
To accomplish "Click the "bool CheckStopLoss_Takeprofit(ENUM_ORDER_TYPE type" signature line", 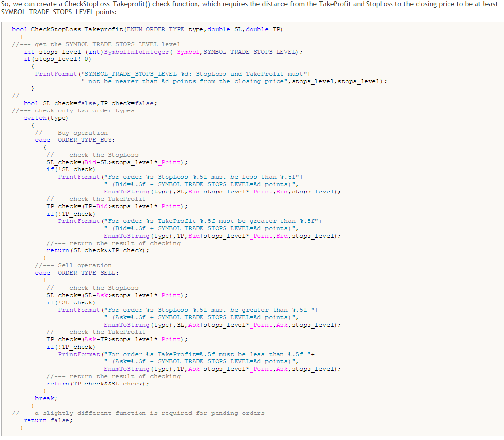I will point(147,29).
